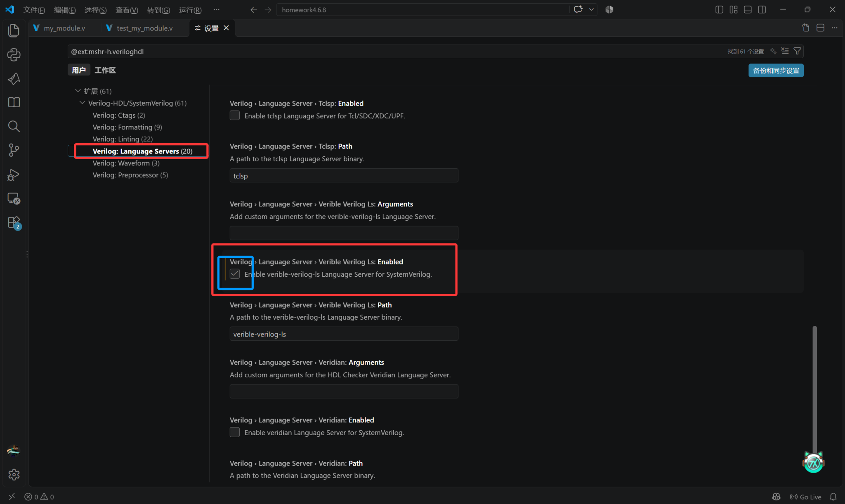This screenshot has width=845, height=504.
Task: Open the 文件(F) menu
Action: [34, 10]
